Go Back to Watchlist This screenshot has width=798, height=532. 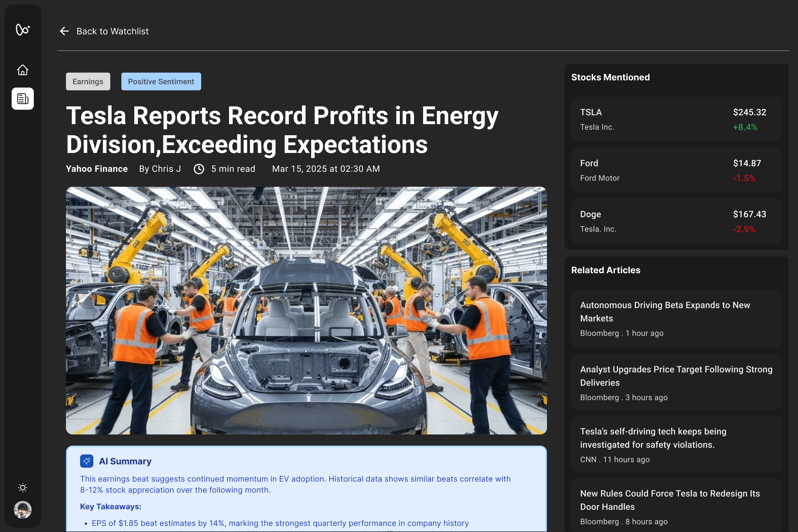(x=112, y=31)
